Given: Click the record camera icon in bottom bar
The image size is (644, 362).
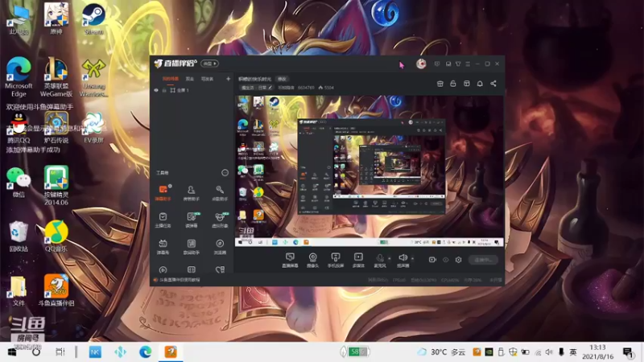Looking at the screenshot, I should pyautogui.click(x=432, y=260).
